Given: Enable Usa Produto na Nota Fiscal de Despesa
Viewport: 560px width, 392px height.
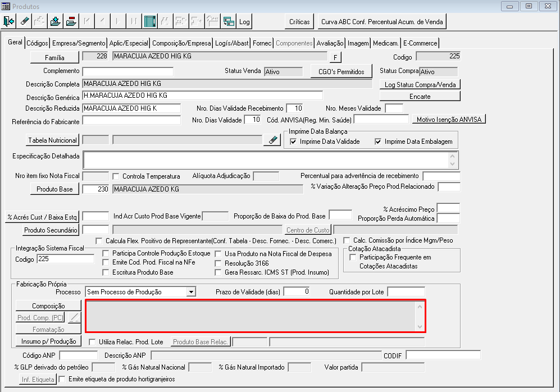Looking at the screenshot, I should [218, 254].
